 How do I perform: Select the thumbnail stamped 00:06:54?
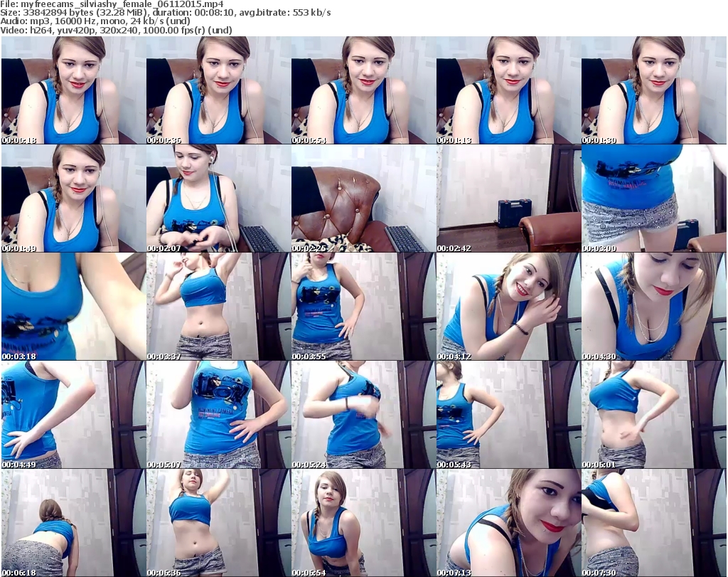[363, 523]
